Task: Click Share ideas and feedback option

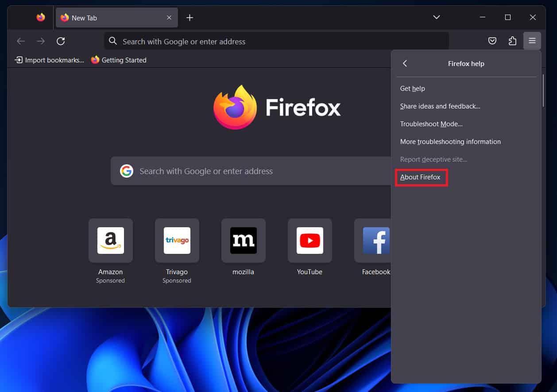Action: (440, 106)
